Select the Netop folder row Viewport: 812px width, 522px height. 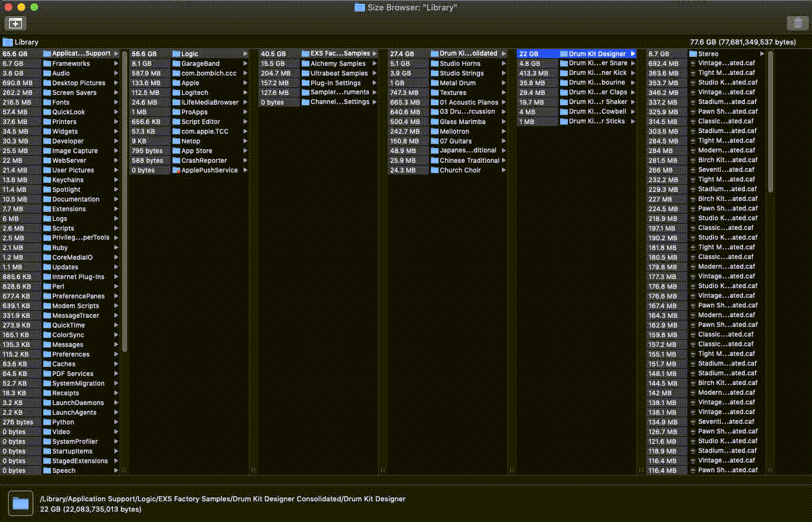[189, 141]
